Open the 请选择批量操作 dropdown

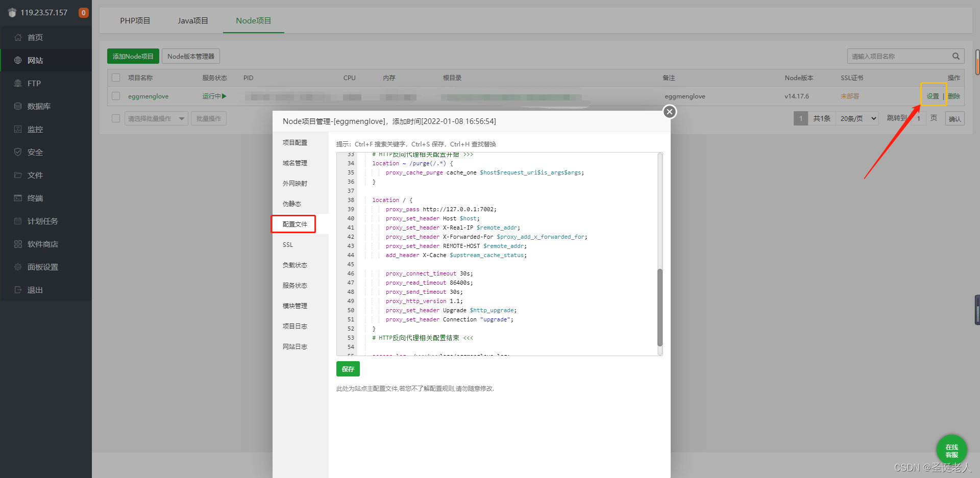[x=156, y=118]
